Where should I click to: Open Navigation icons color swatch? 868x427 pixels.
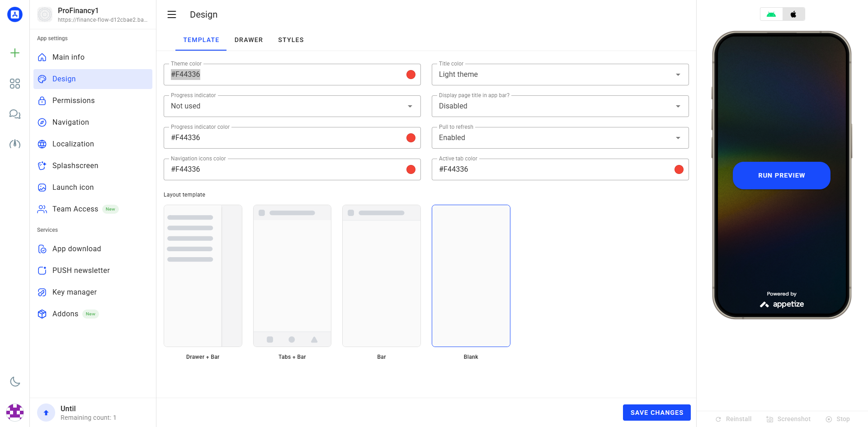[411, 169]
